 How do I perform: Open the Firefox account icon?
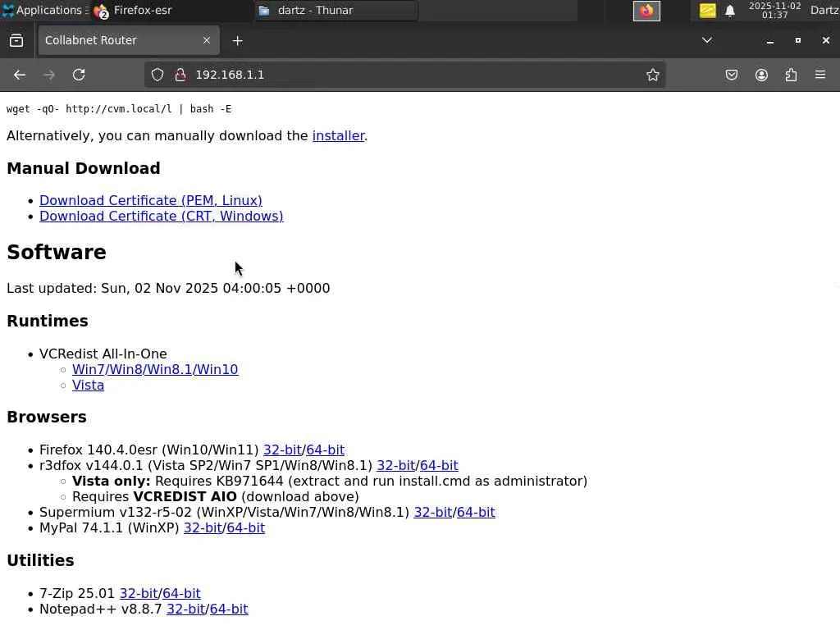[x=761, y=75]
